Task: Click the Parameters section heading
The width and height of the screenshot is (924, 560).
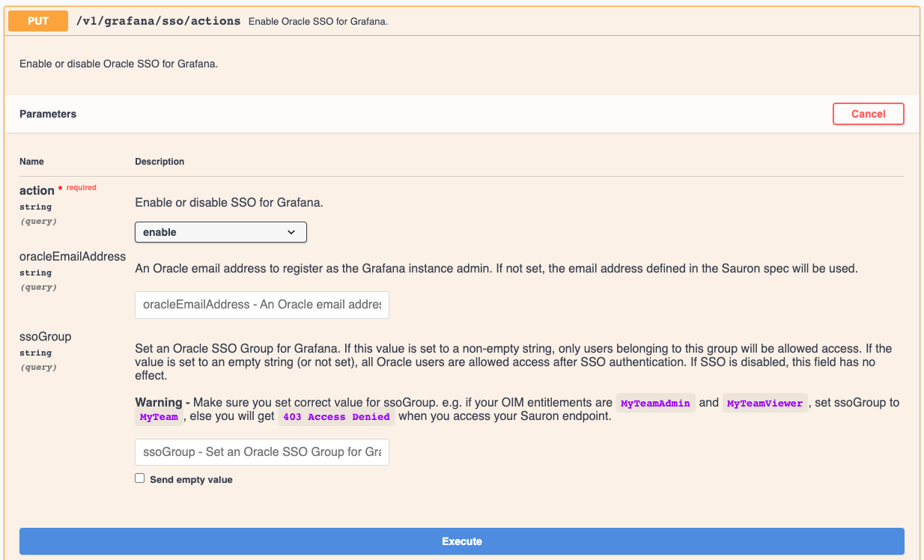Action: [x=48, y=114]
